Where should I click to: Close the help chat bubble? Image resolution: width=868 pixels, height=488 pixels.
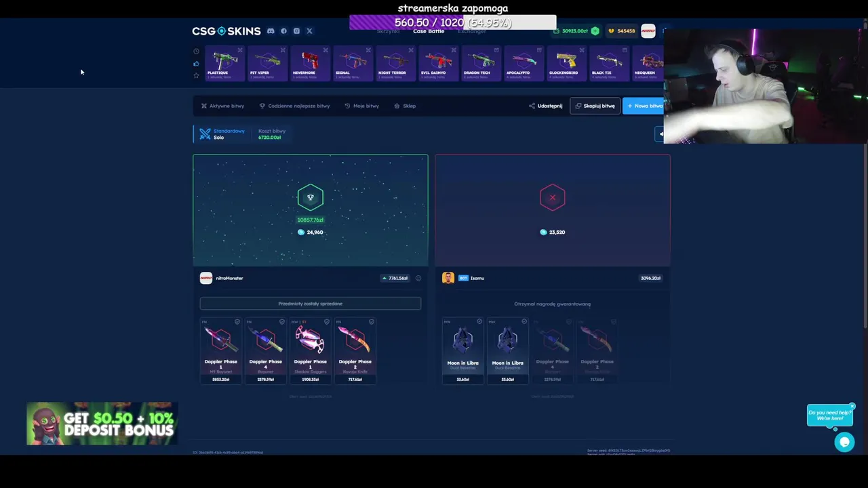pyautogui.click(x=852, y=407)
